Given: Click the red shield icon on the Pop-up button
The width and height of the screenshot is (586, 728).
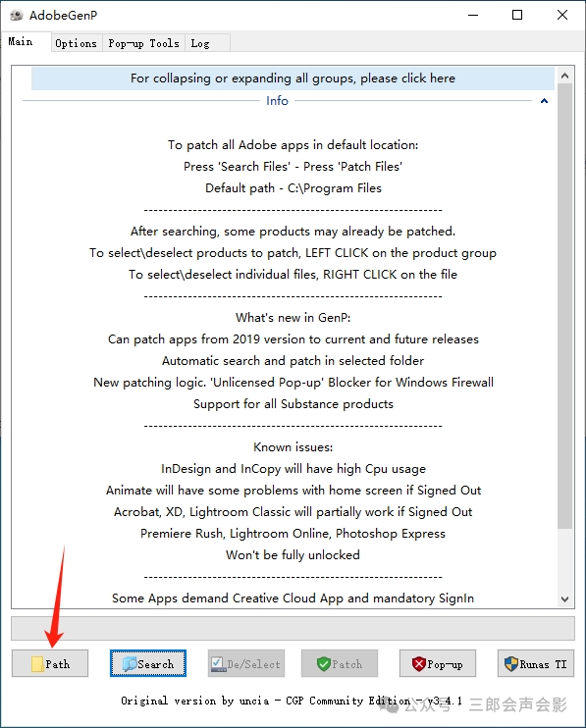Looking at the screenshot, I should click(419, 664).
